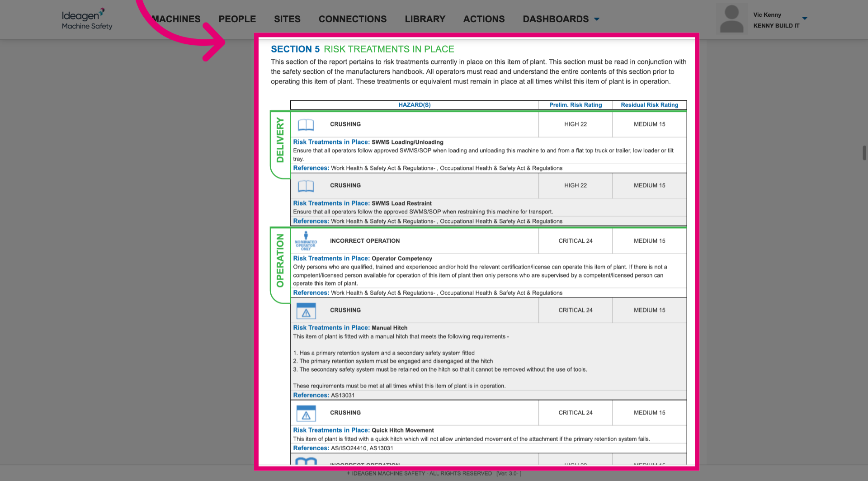Screen dimensions: 868x481
Task: Go to the ACTIONS page
Action: click(484, 19)
